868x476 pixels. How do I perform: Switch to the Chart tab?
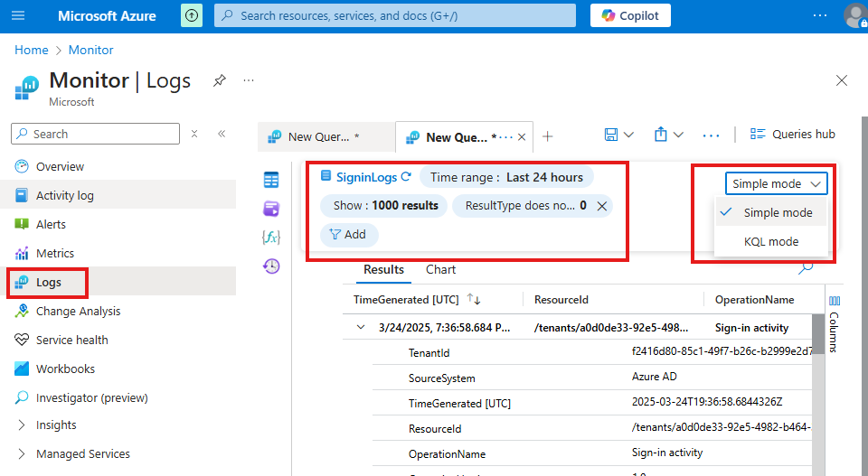440,270
